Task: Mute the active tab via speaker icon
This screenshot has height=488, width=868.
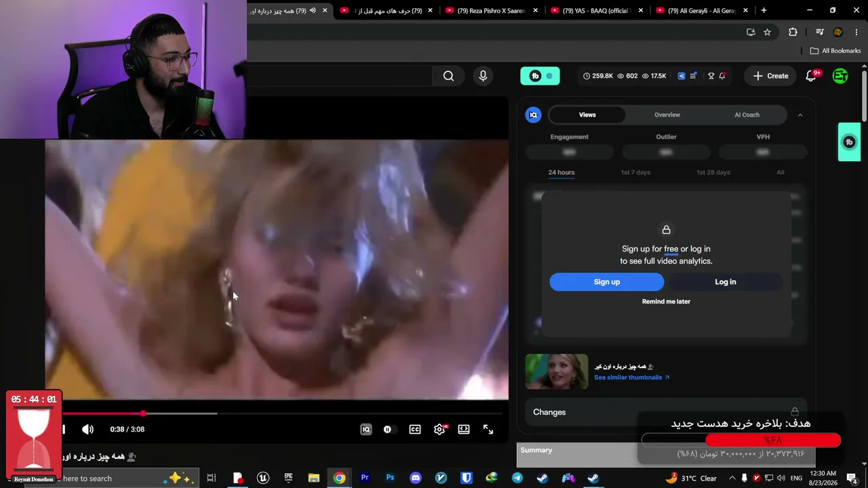Action: click(313, 11)
